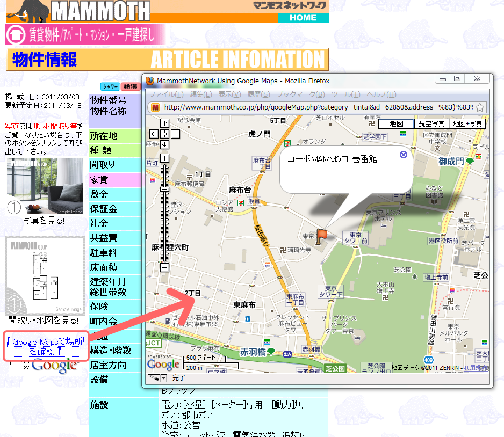Open the ファイル(F) menu
504x437 pixels.
click(166, 94)
